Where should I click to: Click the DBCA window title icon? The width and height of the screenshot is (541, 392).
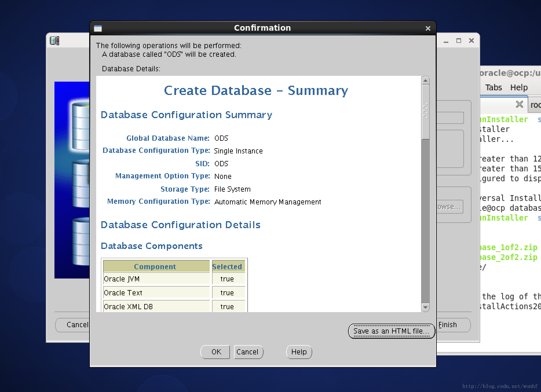(54, 41)
